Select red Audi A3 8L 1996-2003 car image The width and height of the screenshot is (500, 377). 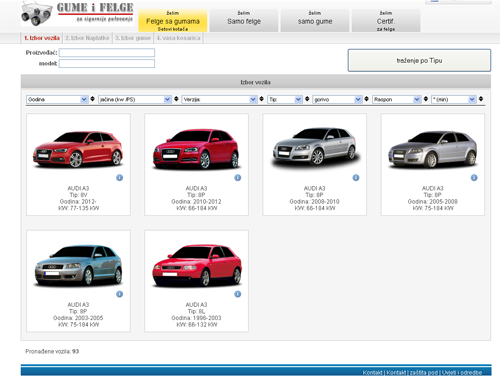197,266
